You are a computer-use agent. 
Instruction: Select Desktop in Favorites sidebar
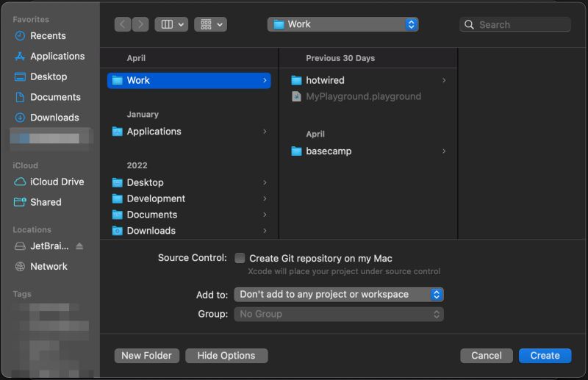41,76
